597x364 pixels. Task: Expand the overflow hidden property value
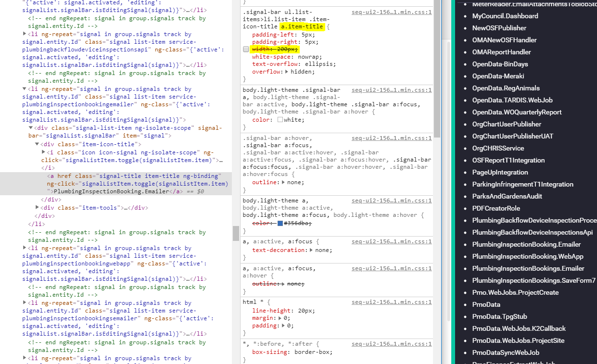287,71
